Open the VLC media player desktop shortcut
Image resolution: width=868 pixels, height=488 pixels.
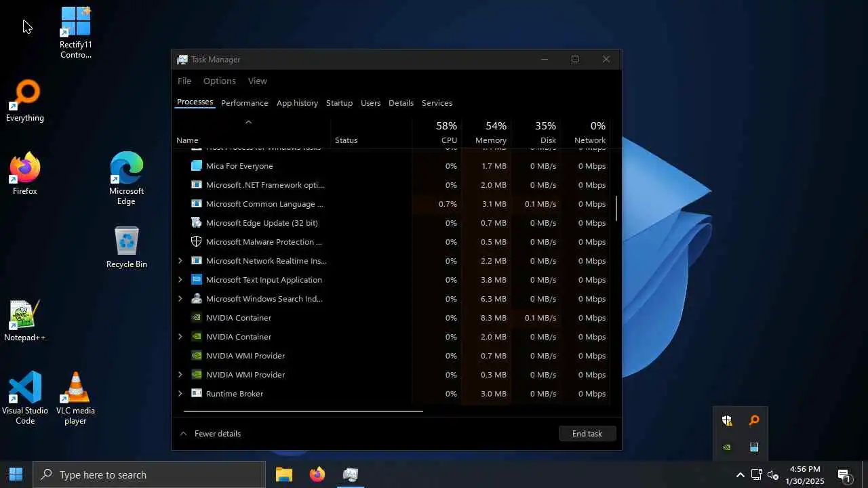pyautogui.click(x=75, y=398)
